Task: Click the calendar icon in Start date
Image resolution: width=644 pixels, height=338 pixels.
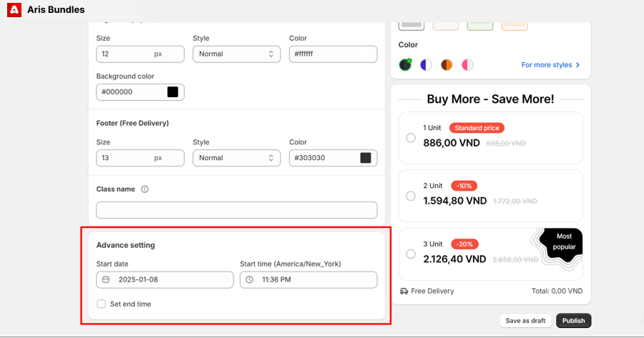Action: point(106,279)
